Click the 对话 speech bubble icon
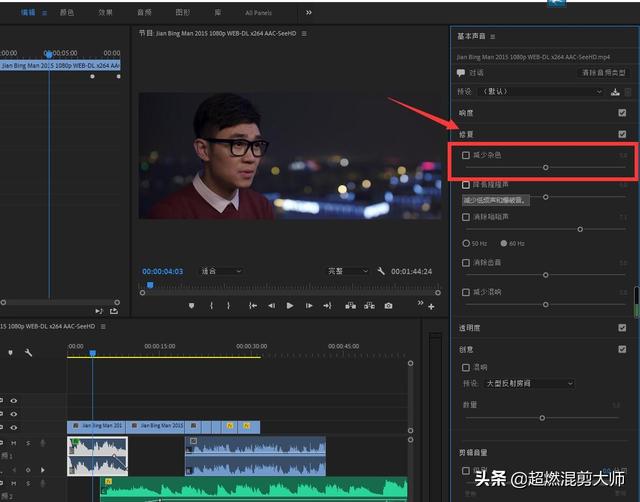Screen dimensions: 640x502 461,73
